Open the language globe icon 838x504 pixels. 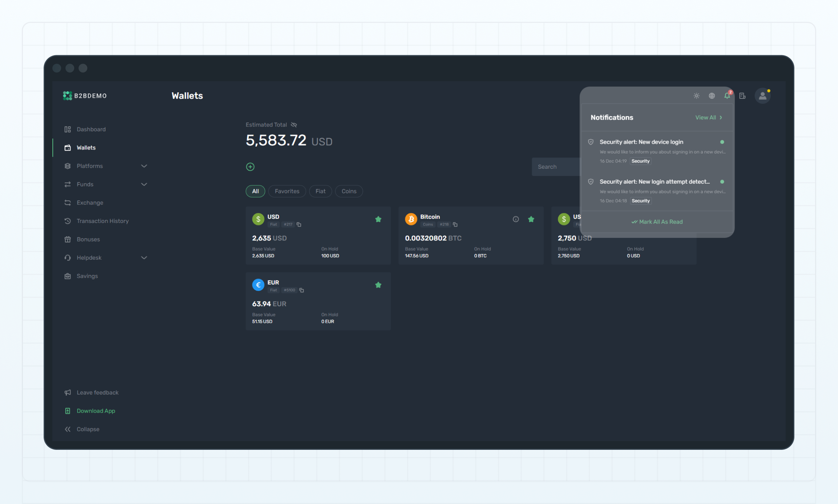tap(712, 96)
